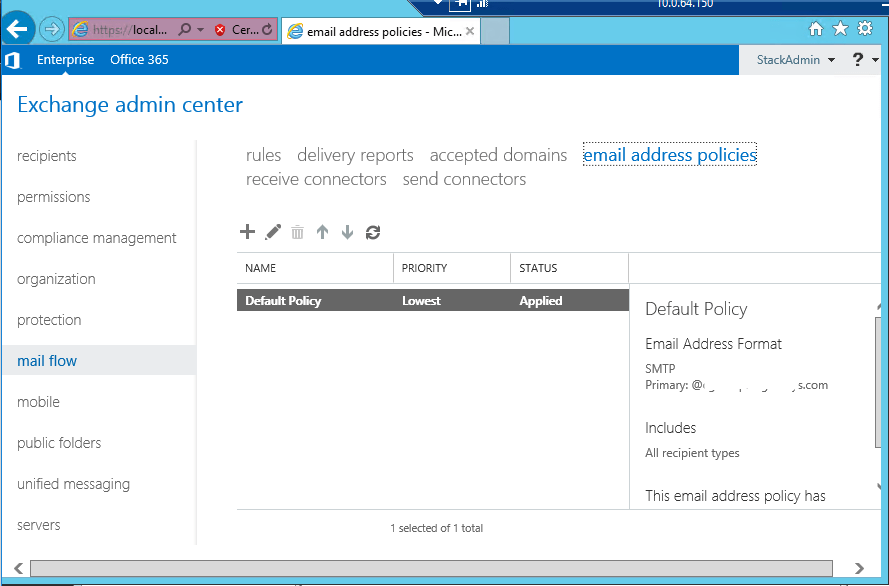The width and height of the screenshot is (889, 586).
Task: Open the send connectors tab
Action: click(x=464, y=179)
